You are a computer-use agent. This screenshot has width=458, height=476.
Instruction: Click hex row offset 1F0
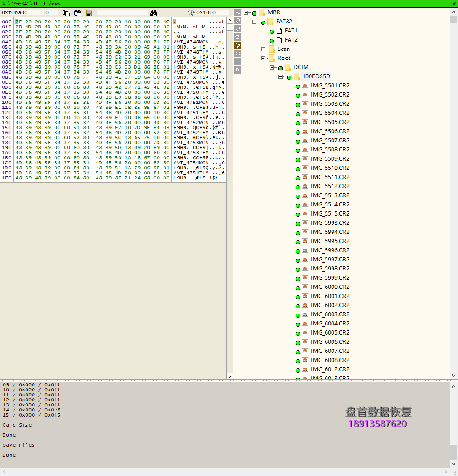click(7, 178)
